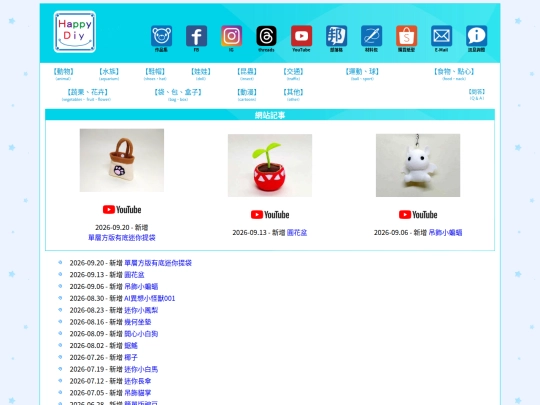Open the 2026-07.12 迷你長傘 link
This screenshot has width=540, height=405.
click(x=138, y=381)
